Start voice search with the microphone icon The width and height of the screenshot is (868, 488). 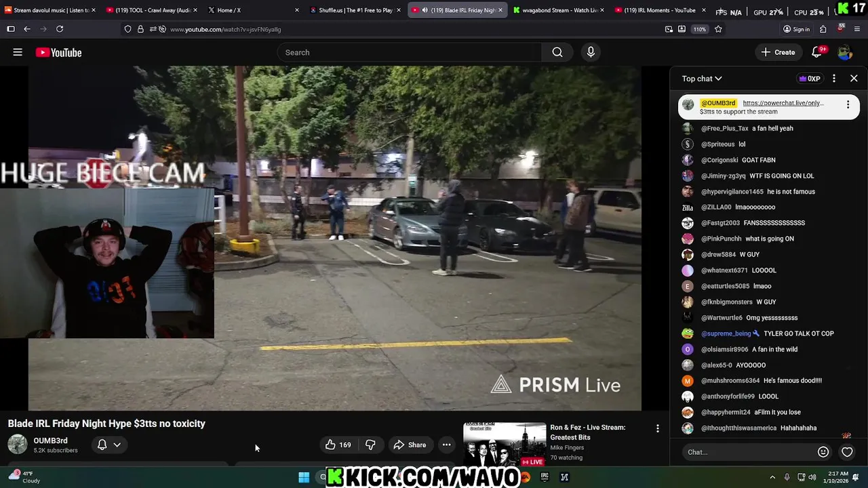591,52
